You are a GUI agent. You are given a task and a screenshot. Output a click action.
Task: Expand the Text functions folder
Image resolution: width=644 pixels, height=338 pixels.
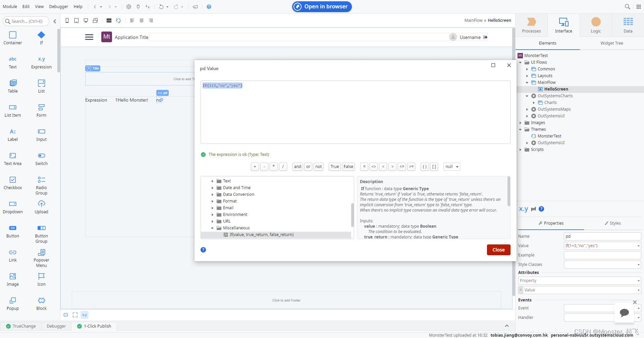tap(212, 181)
